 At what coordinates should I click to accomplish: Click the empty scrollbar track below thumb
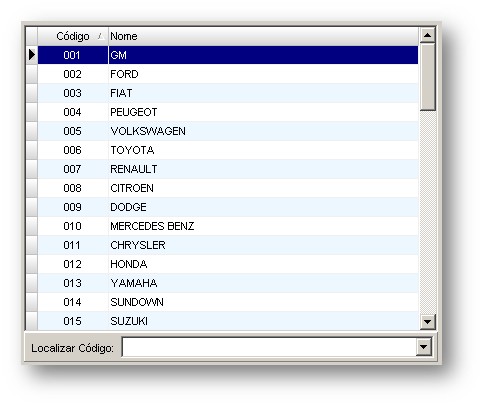(x=428, y=212)
